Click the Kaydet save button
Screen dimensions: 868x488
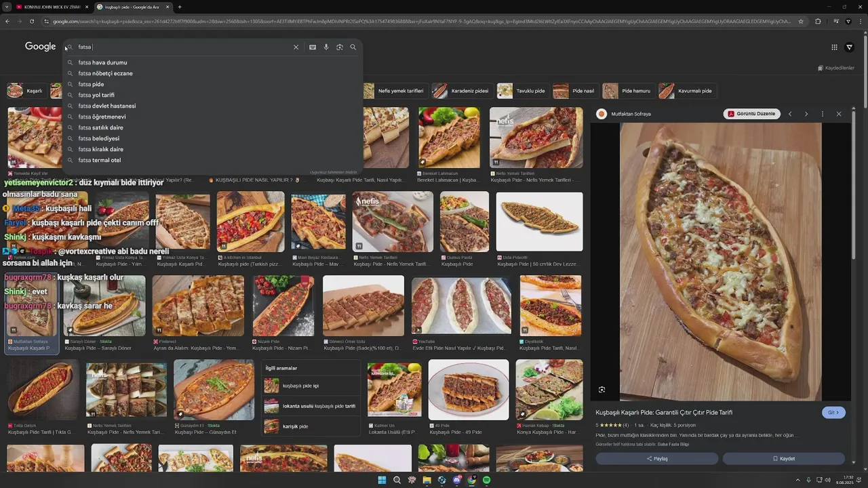pyautogui.click(x=784, y=459)
